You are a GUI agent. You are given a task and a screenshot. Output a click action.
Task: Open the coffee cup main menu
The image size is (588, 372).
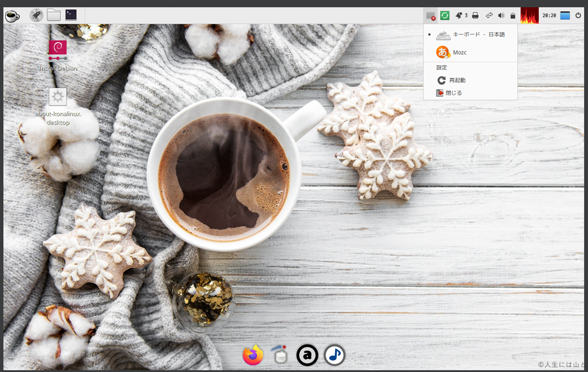12,16
